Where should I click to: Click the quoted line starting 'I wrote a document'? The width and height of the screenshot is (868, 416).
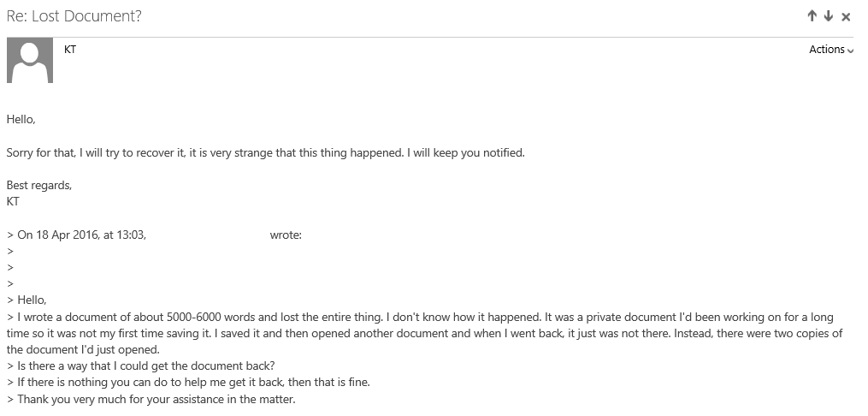420,318
